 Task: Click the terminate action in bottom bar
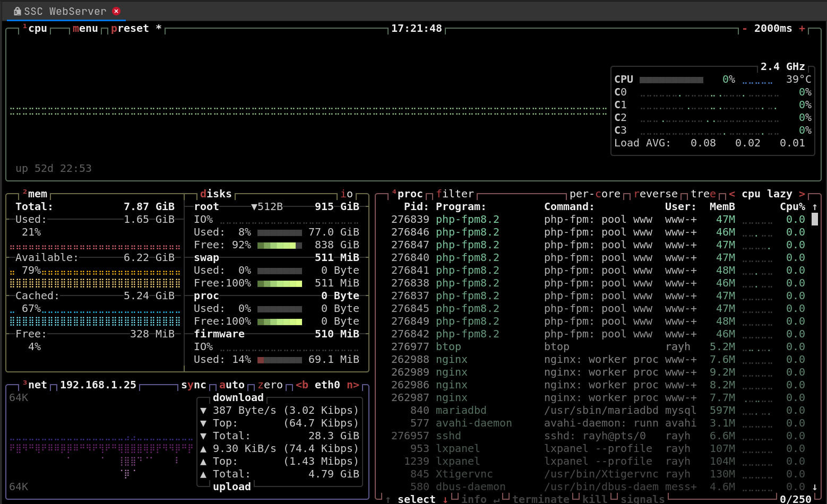[541, 499]
